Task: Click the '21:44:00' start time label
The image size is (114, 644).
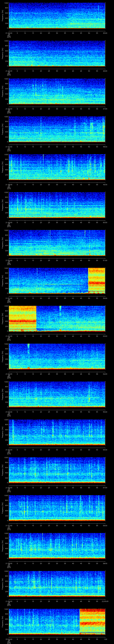Action: click(x=9, y=33)
